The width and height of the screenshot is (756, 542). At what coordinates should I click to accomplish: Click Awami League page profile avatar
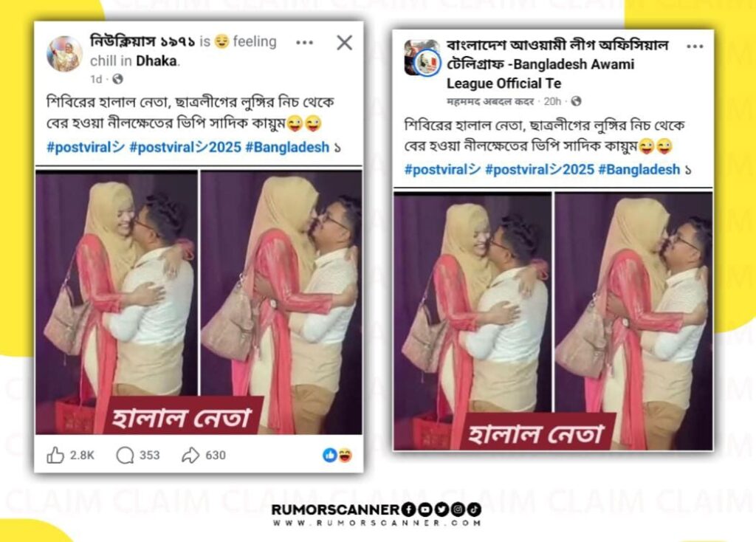coord(422,58)
